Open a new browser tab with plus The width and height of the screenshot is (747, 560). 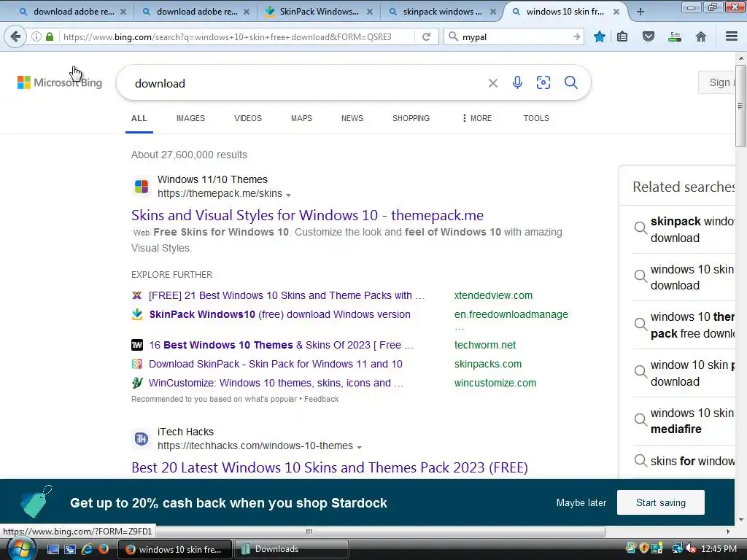coord(640,12)
